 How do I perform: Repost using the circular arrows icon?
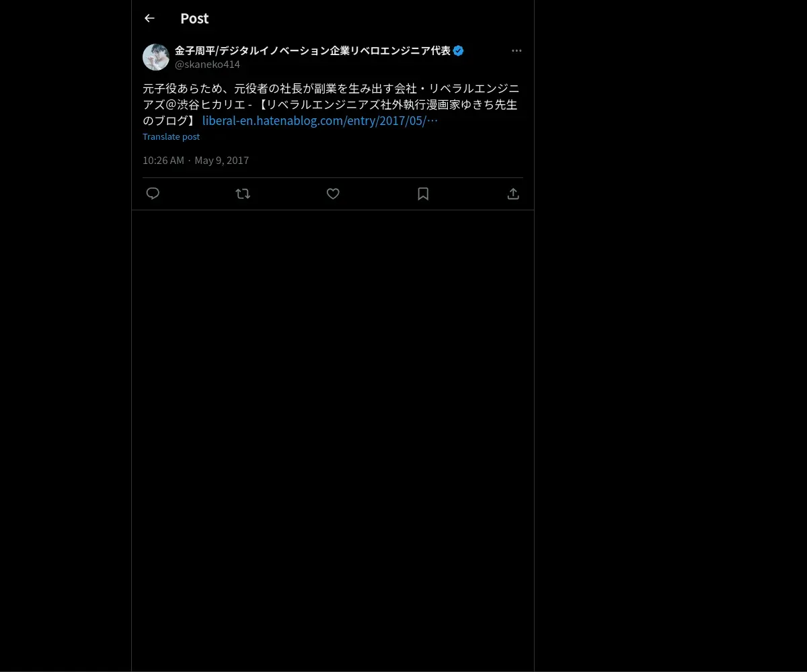tap(243, 194)
